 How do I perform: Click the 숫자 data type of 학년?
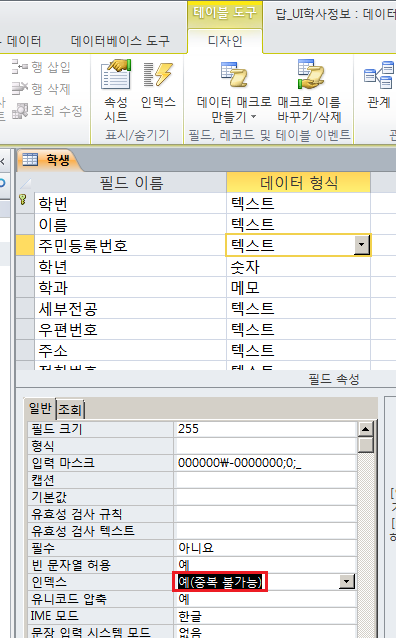298,267
